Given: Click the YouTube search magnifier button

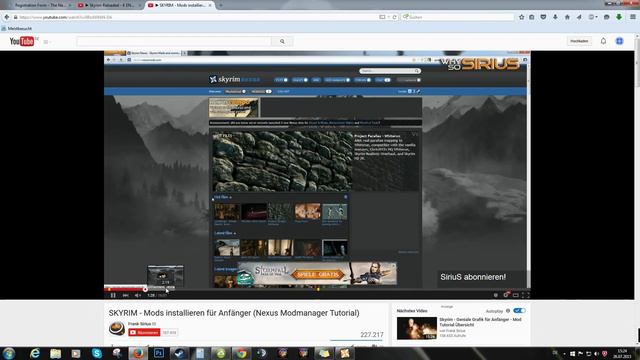Looking at the screenshot, I should coord(282,41).
